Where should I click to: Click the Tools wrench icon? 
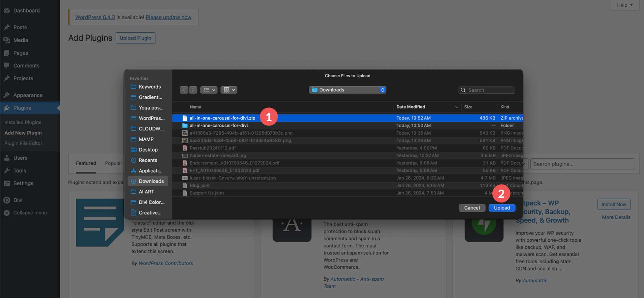pyautogui.click(x=6, y=170)
